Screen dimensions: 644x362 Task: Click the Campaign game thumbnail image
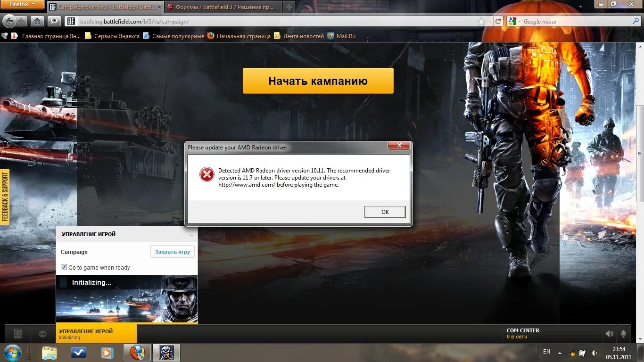pyautogui.click(x=127, y=299)
